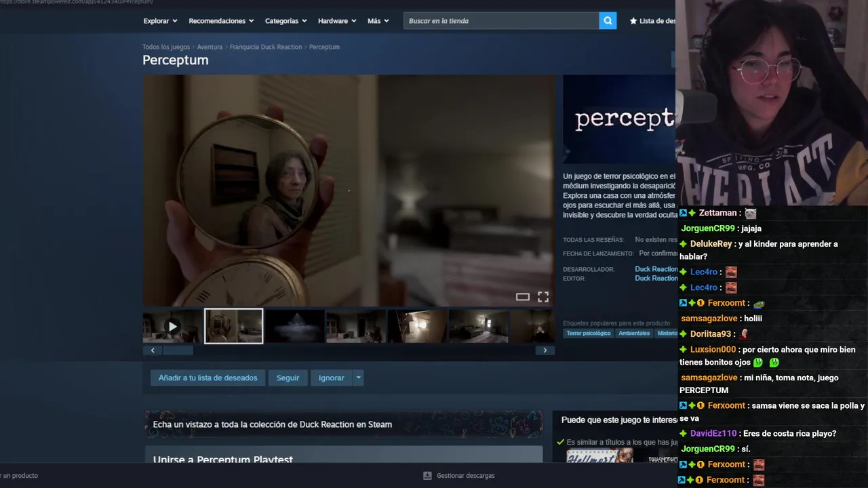Click username Doriitaa93 in chat
The image size is (868, 488).
click(711, 334)
